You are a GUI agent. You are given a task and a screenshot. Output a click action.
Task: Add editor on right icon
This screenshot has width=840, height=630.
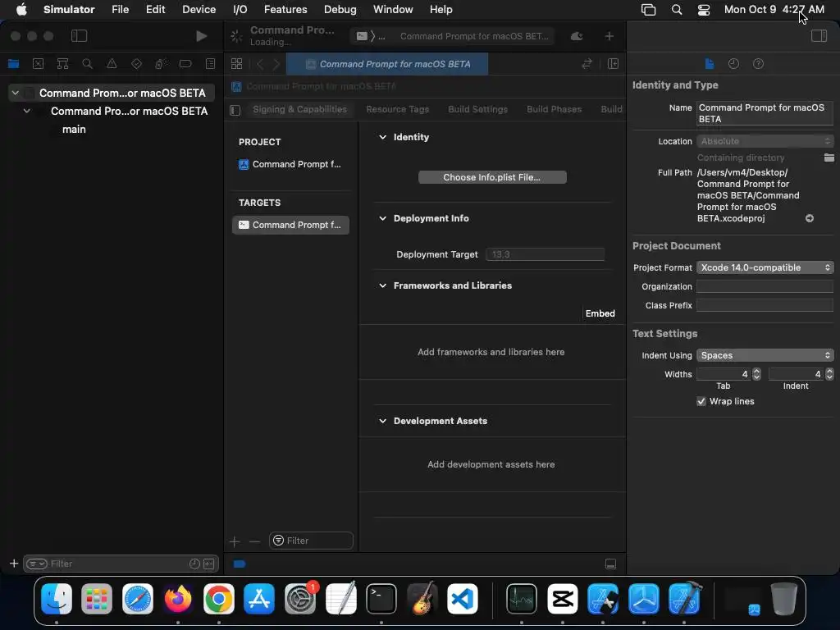pyautogui.click(x=614, y=64)
